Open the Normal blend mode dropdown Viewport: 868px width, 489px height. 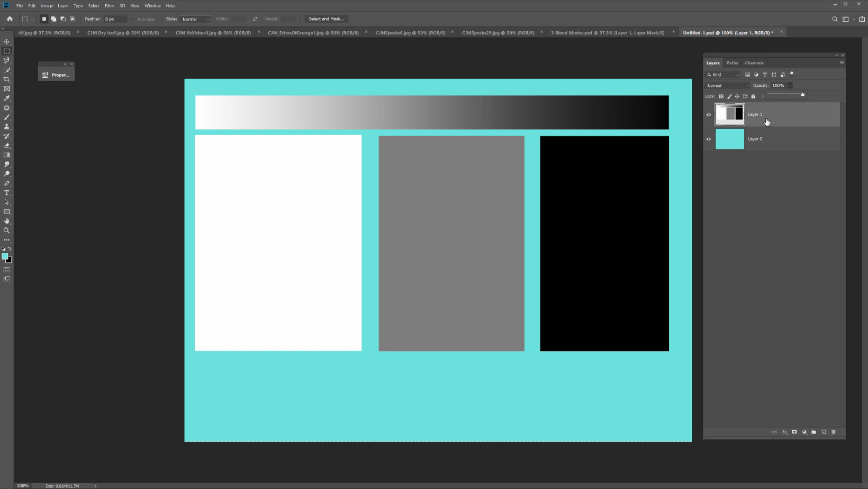728,85
